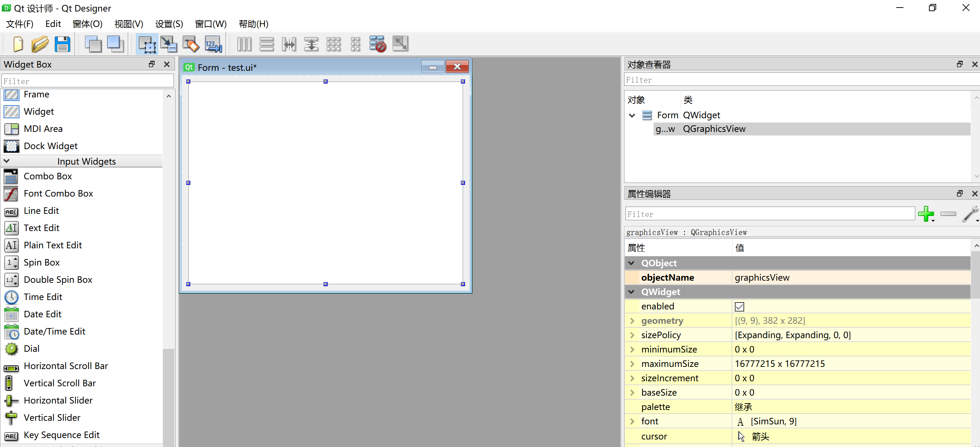Click the Save floppy disk icon
Image resolution: width=980 pixels, height=447 pixels.
(x=62, y=44)
